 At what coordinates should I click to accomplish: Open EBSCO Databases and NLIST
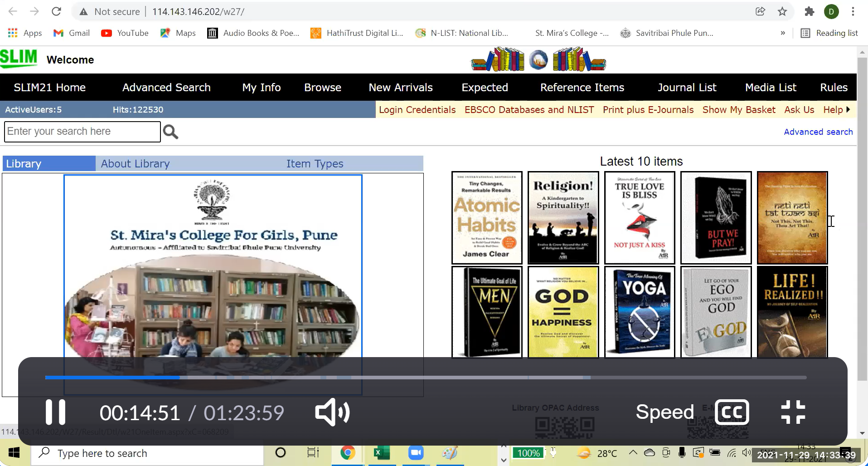[x=529, y=109]
